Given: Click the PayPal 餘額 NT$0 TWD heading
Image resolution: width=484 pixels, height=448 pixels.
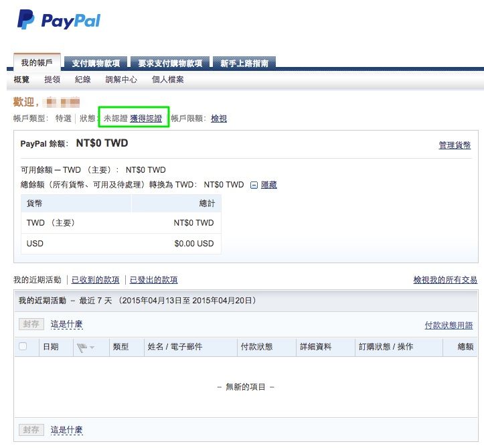Looking at the screenshot, I should (74, 143).
